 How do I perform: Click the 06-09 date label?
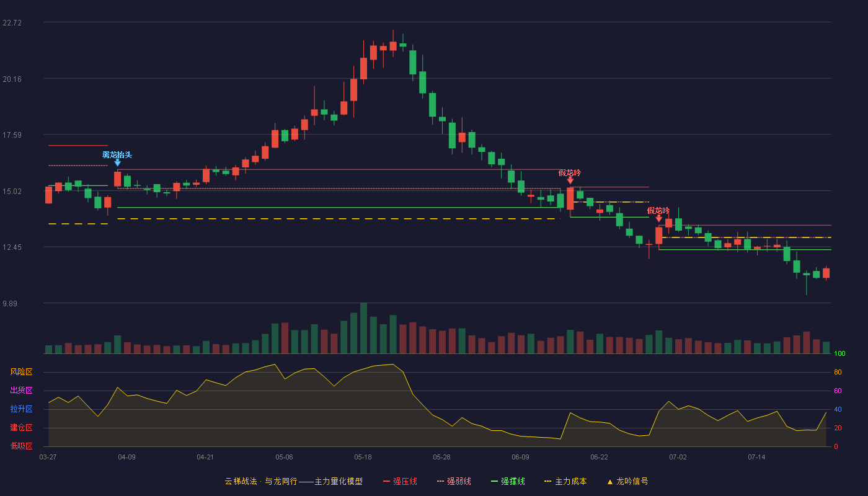click(x=520, y=457)
